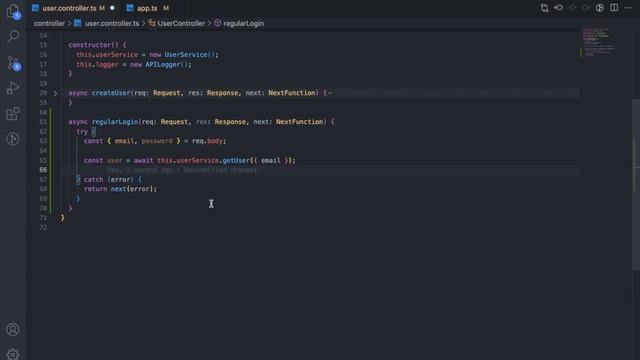
Task: Click 'req.body' on line 63
Action: [207, 141]
